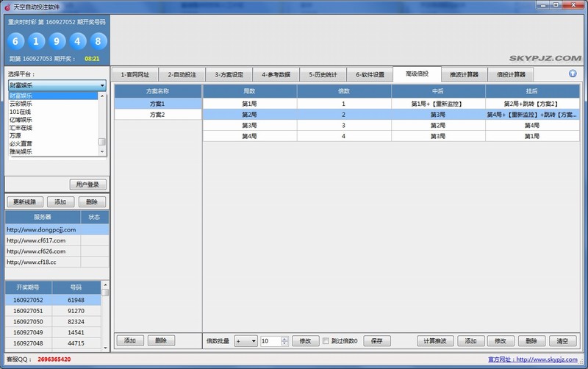Select 云彩娱乐 from the platform list
Viewport: 588px width, 369px height.
[x=21, y=104]
